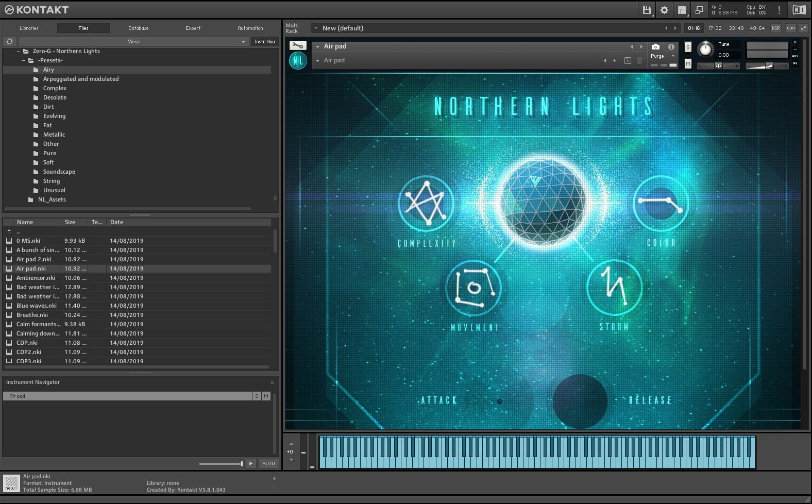Open the Airy presets folder
This screenshot has height=504, width=812.
(48, 70)
